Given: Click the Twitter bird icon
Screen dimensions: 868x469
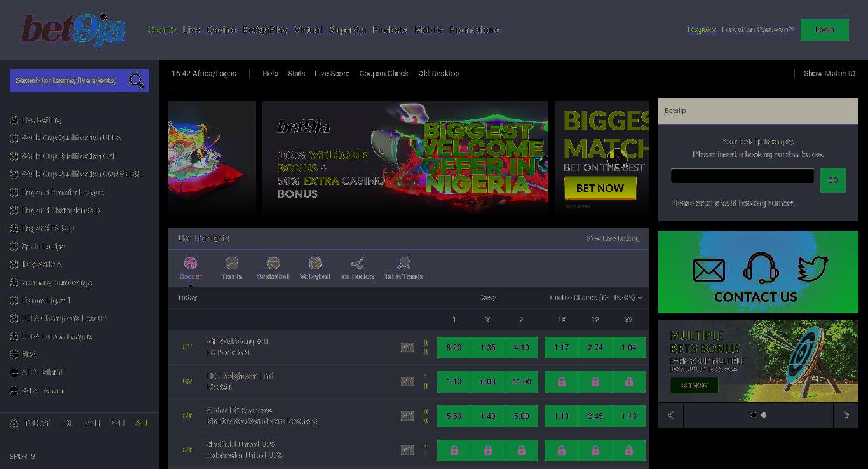Looking at the screenshot, I should click(x=813, y=268).
